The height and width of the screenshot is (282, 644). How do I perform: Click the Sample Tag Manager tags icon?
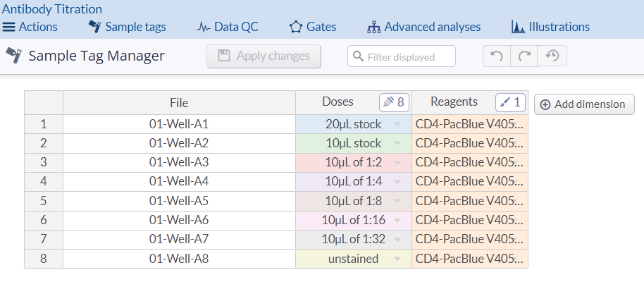point(13,56)
